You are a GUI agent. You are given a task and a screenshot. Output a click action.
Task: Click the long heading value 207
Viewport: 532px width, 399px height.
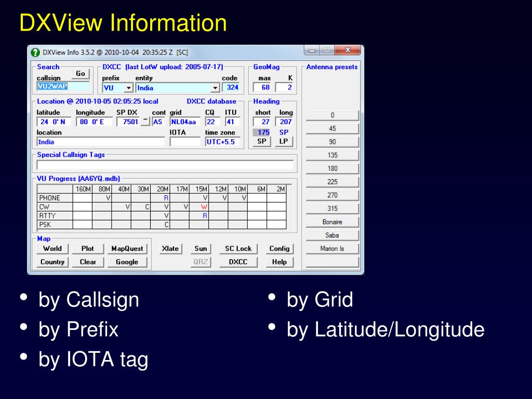[x=284, y=122]
